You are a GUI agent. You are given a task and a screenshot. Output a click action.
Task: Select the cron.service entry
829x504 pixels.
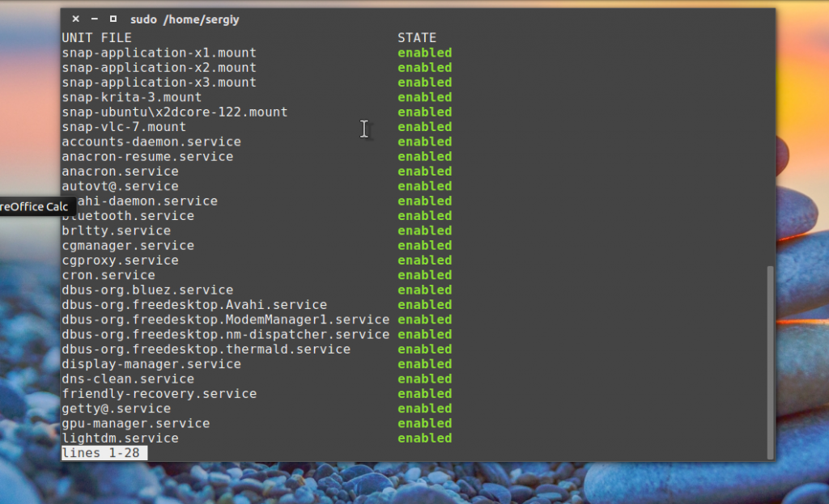[108, 274]
